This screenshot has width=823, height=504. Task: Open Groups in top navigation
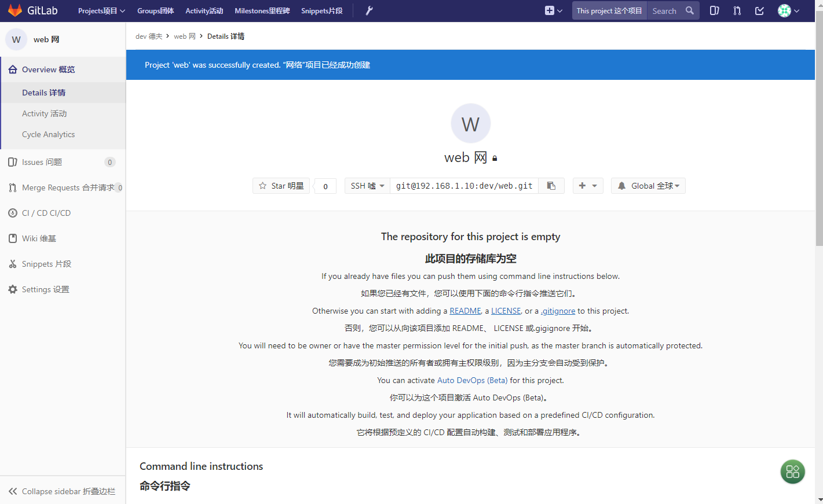pos(155,10)
